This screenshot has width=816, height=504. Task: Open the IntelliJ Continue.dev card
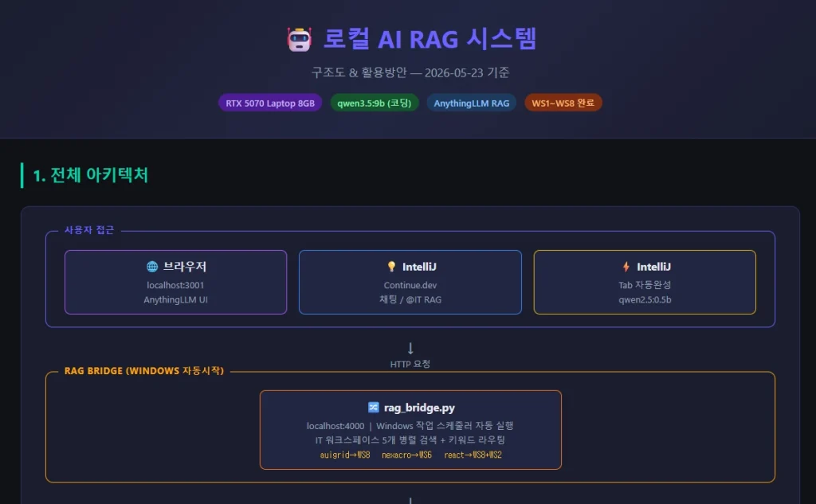click(x=410, y=283)
